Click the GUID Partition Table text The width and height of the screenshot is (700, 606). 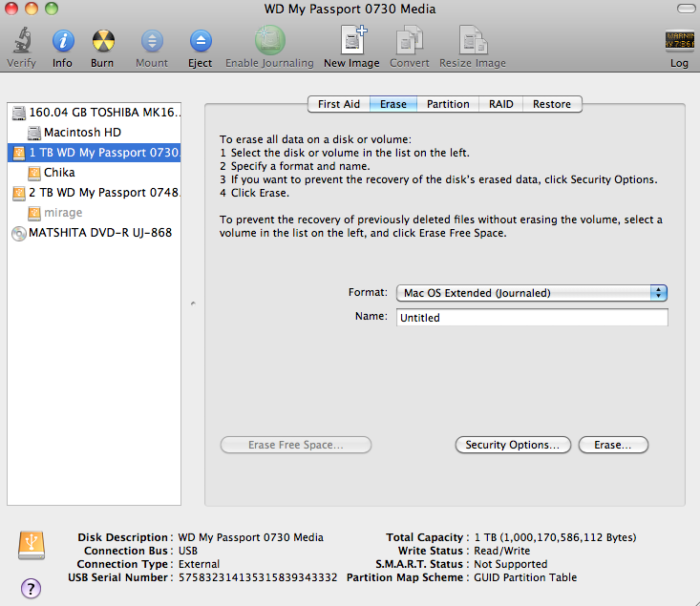525,577
